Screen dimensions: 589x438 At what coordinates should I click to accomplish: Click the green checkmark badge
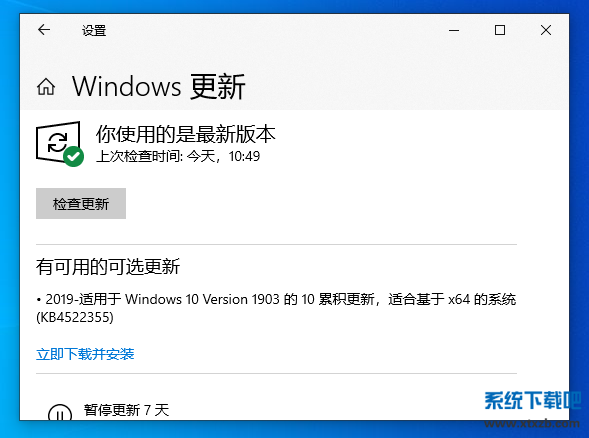tap(74, 156)
